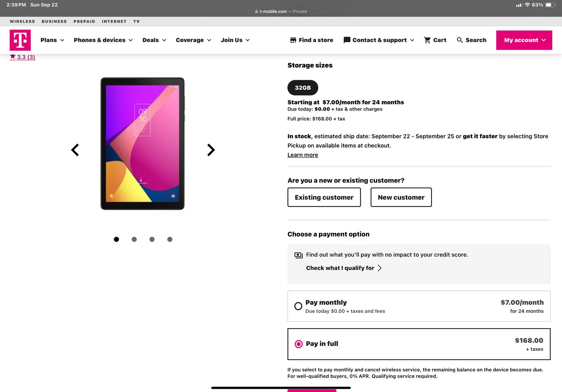Click the Find a store icon
The image size is (562, 392).
click(x=293, y=40)
